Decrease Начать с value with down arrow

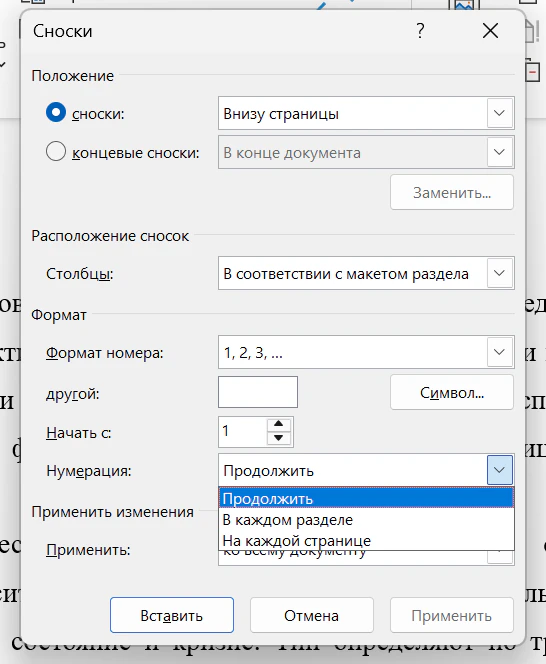click(278, 438)
